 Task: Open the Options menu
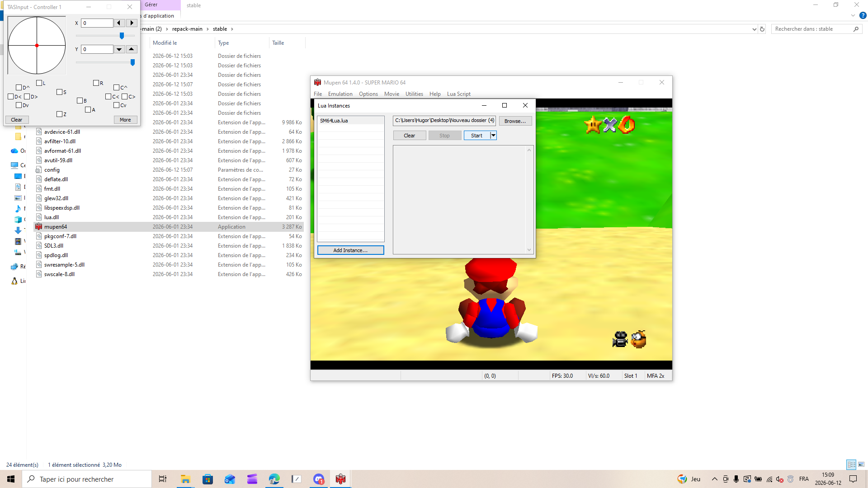368,94
